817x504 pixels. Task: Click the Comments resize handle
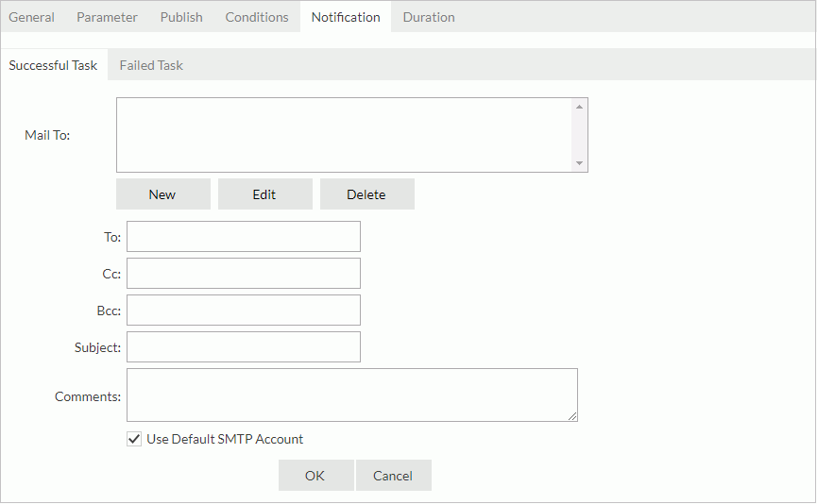click(x=572, y=416)
